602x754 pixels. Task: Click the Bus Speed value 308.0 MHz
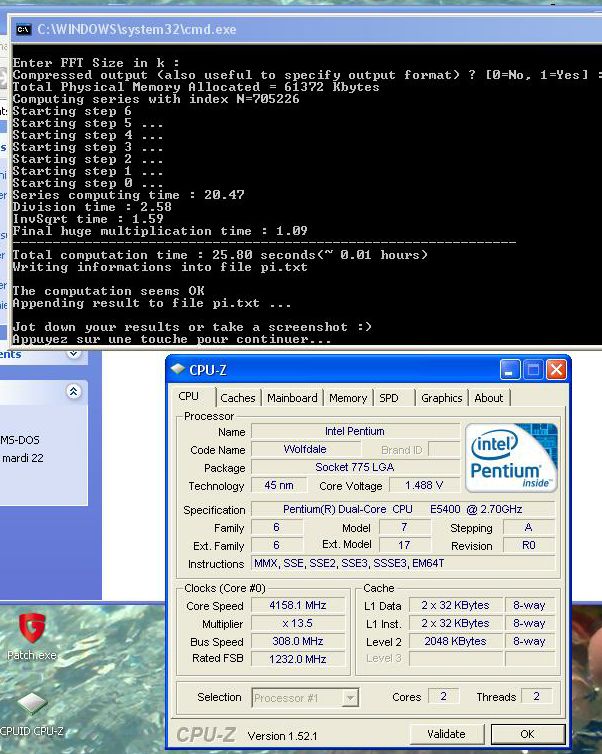tap(298, 641)
